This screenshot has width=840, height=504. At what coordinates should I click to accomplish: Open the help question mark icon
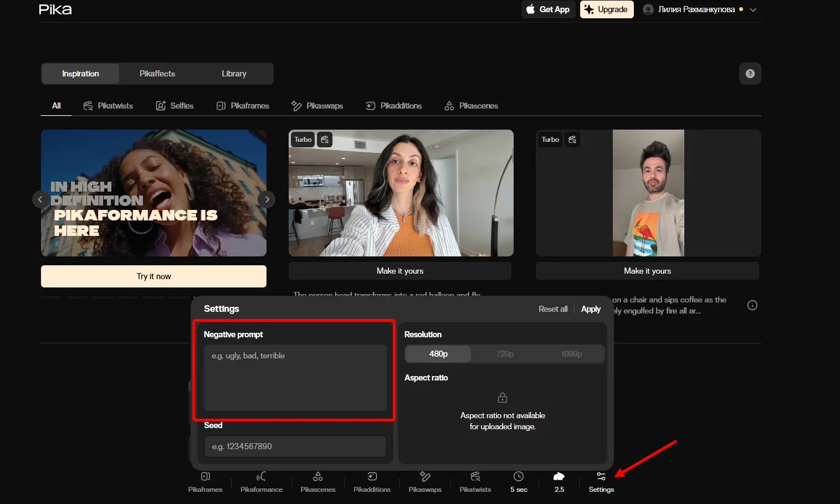(750, 74)
